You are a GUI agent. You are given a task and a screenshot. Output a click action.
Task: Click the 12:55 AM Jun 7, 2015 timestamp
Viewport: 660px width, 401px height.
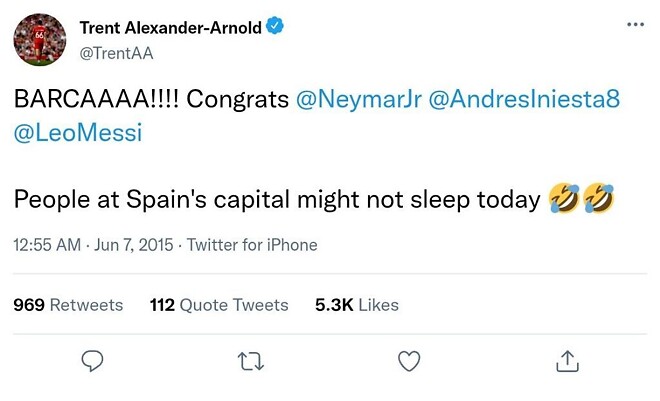pos(92,245)
